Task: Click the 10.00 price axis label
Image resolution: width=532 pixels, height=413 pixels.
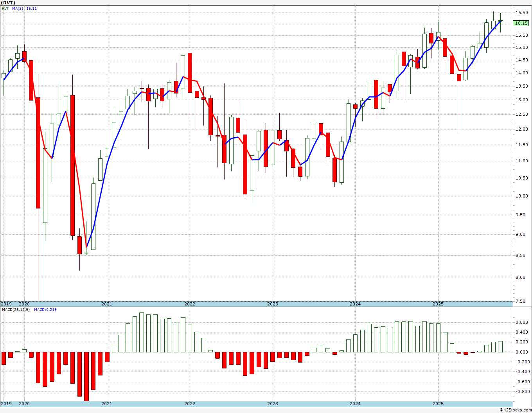Action: (521, 196)
